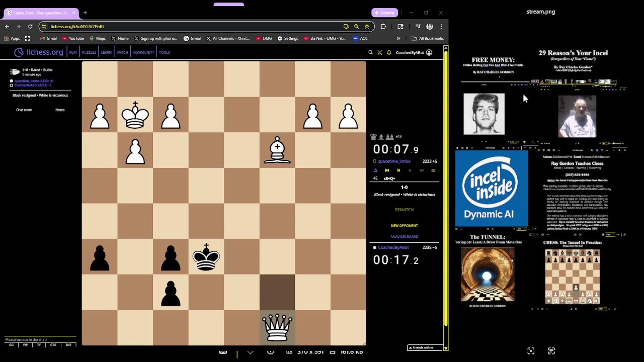Screen dimensions: 644x362
Task: Open the ANALYSIS BOARD
Action: click(405, 236)
